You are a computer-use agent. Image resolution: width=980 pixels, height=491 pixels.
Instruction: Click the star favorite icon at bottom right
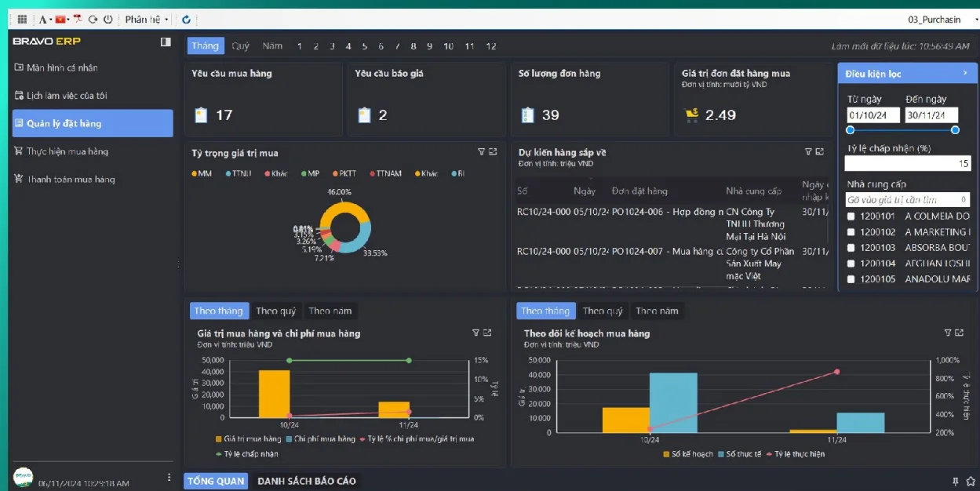971,481
